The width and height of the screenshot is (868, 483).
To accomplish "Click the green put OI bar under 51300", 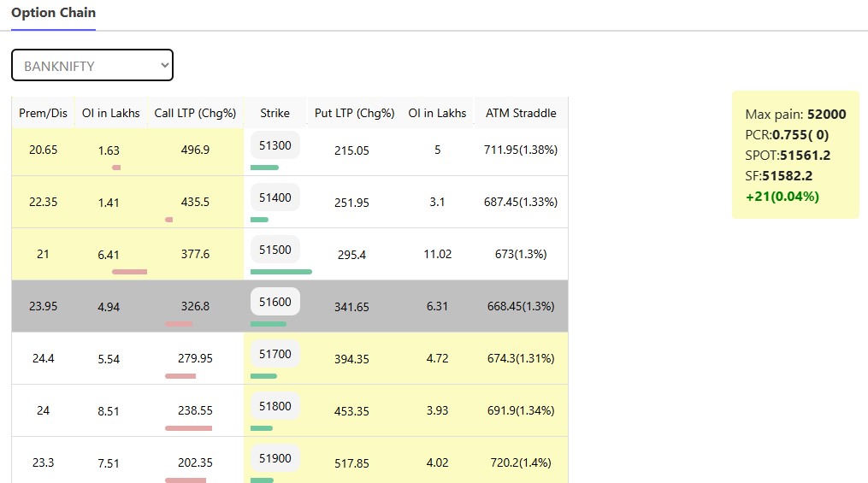I will [264, 167].
